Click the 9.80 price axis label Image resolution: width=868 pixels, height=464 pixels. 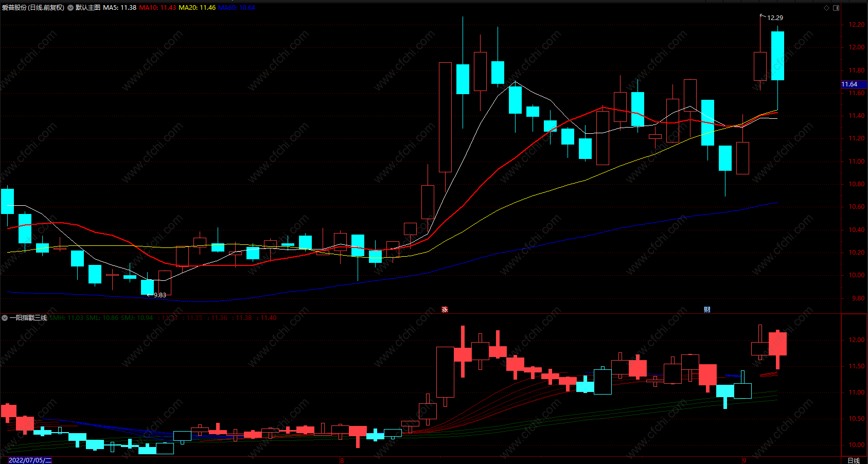[x=858, y=298]
